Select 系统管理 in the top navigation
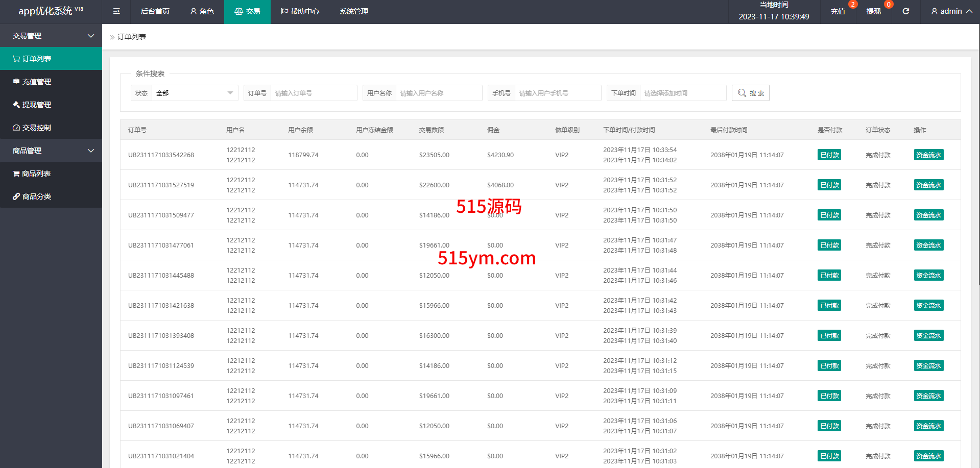This screenshot has height=468, width=980. [x=353, y=11]
